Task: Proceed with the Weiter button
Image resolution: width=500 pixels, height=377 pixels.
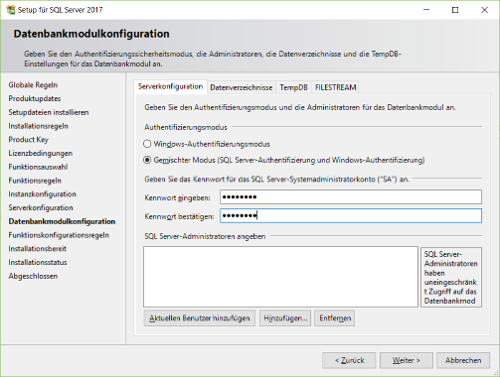Action: point(406,360)
